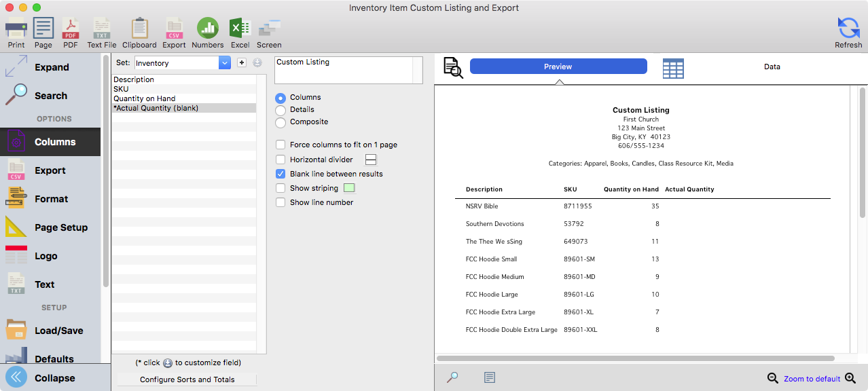Enable Force columns to fit on 1 page
The image size is (868, 391).
click(281, 145)
